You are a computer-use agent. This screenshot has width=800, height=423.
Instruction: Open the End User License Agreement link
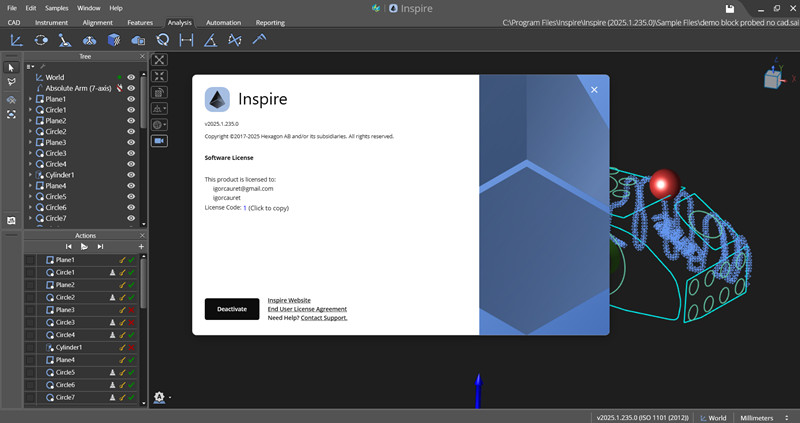[x=307, y=309]
